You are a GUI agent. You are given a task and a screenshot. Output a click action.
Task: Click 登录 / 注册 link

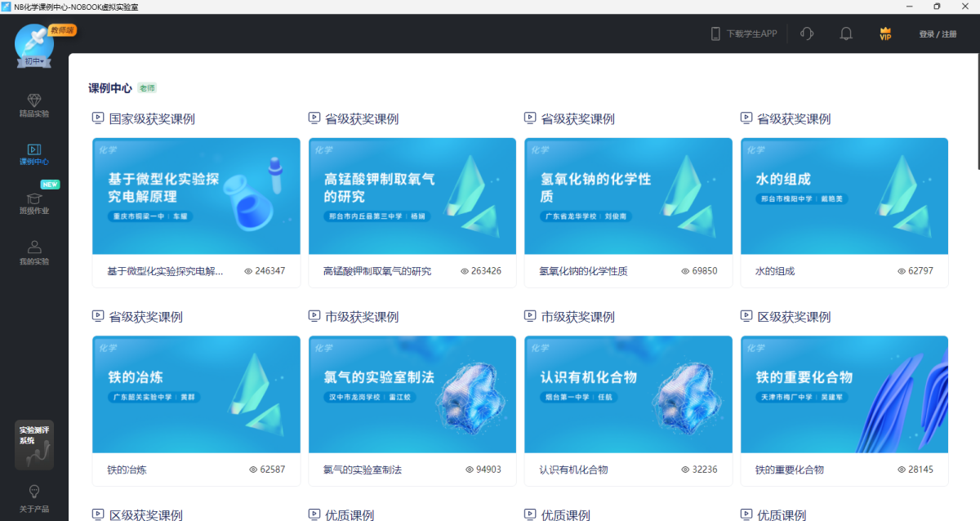point(938,34)
